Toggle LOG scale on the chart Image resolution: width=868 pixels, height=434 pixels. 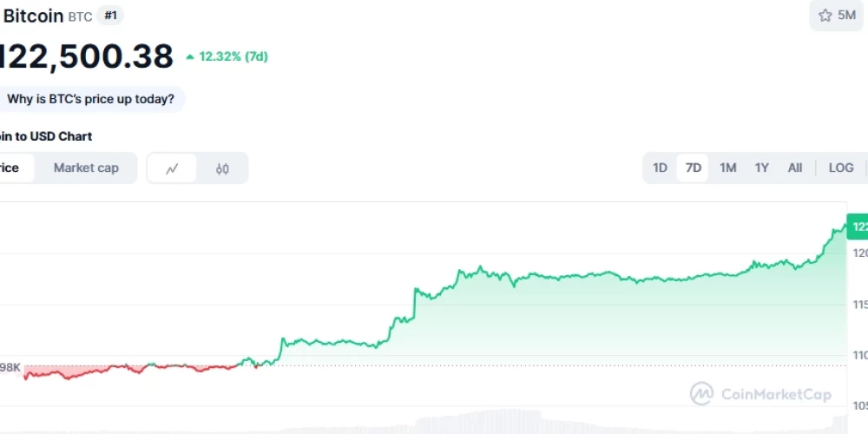[840, 168]
